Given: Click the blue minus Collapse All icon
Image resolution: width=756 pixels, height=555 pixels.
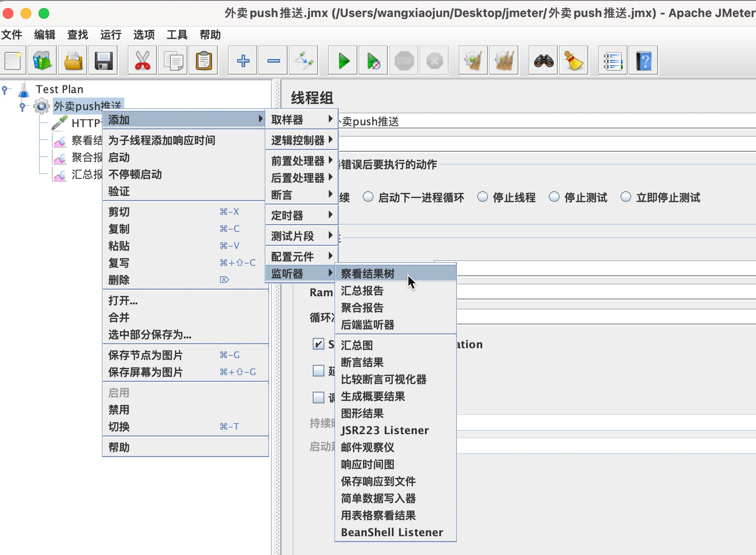Looking at the screenshot, I should pos(273,60).
